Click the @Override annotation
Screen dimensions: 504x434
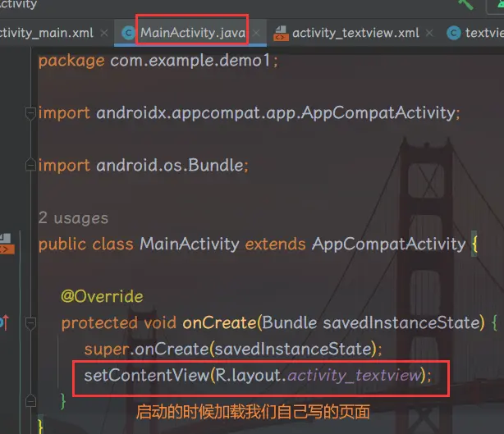tap(102, 296)
